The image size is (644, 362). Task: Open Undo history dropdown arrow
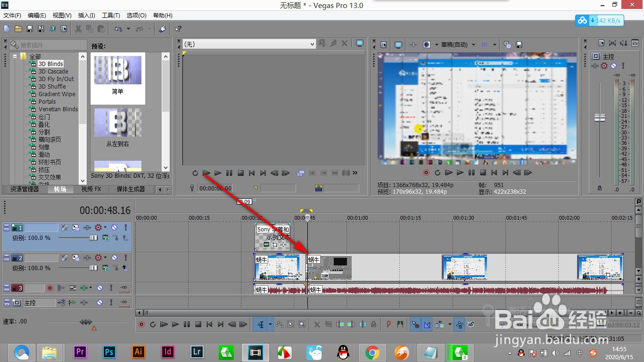pyautogui.click(x=128, y=29)
